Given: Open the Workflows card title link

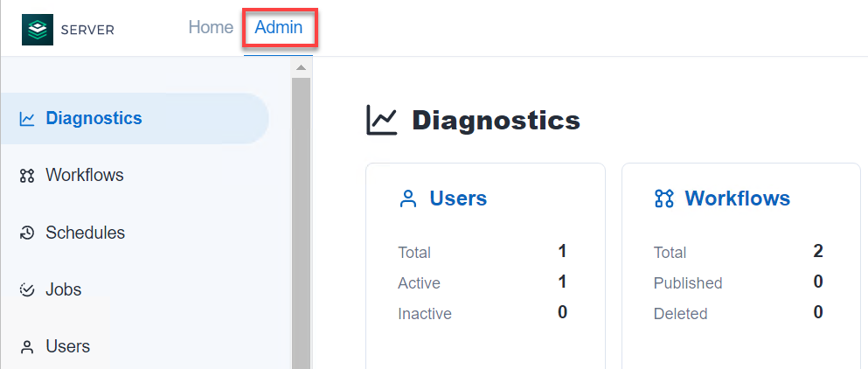Looking at the screenshot, I should click(737, 198).
